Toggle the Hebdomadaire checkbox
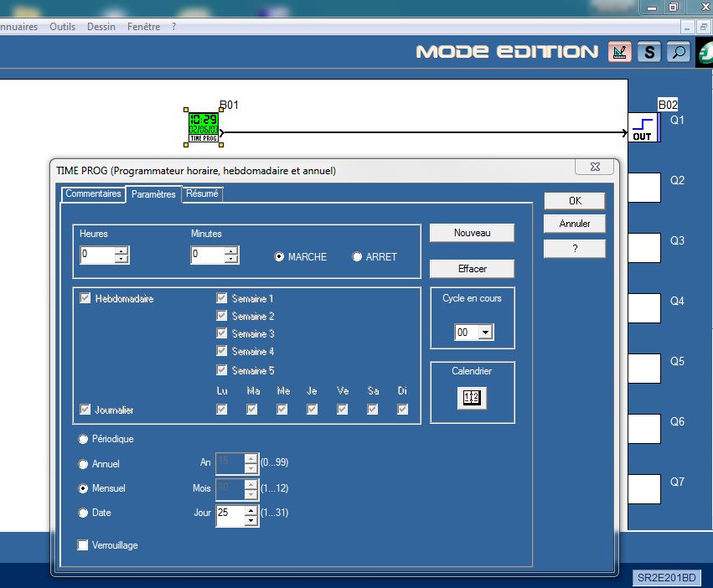 85,298
